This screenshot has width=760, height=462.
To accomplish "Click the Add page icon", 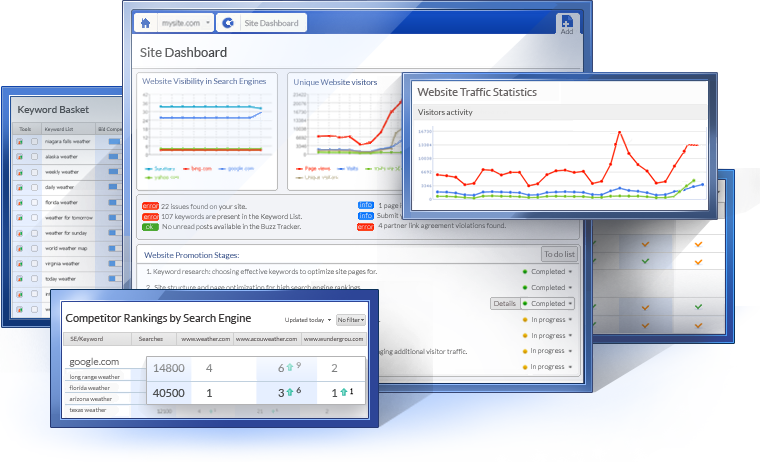I will pos(566,24).
